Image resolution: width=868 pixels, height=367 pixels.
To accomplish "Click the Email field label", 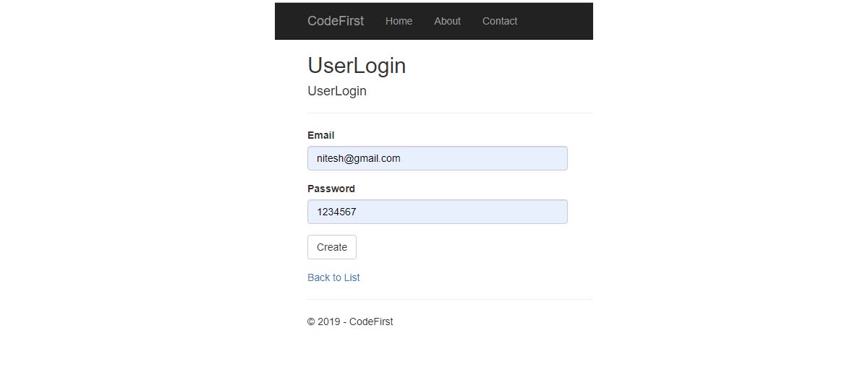I will pyautogui.click(x=320, y=135).
